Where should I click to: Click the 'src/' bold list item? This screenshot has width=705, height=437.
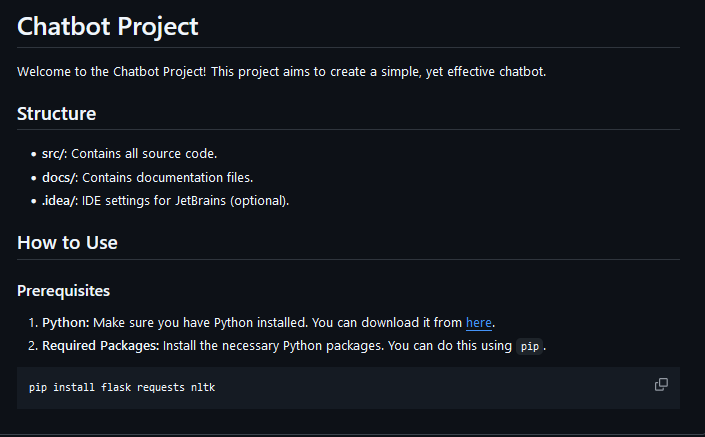pos(54,154)
